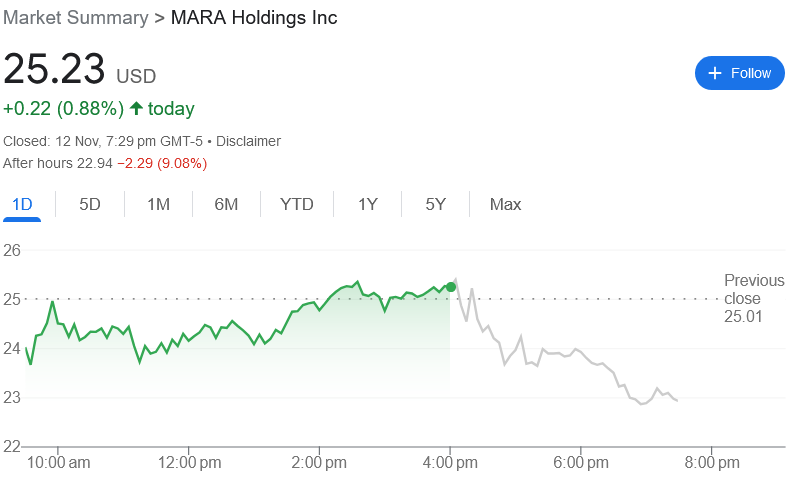Viewport: 801px width, 482px height.
Task: Click the 6:00 pm time axis marker
Action: point(582,462)
